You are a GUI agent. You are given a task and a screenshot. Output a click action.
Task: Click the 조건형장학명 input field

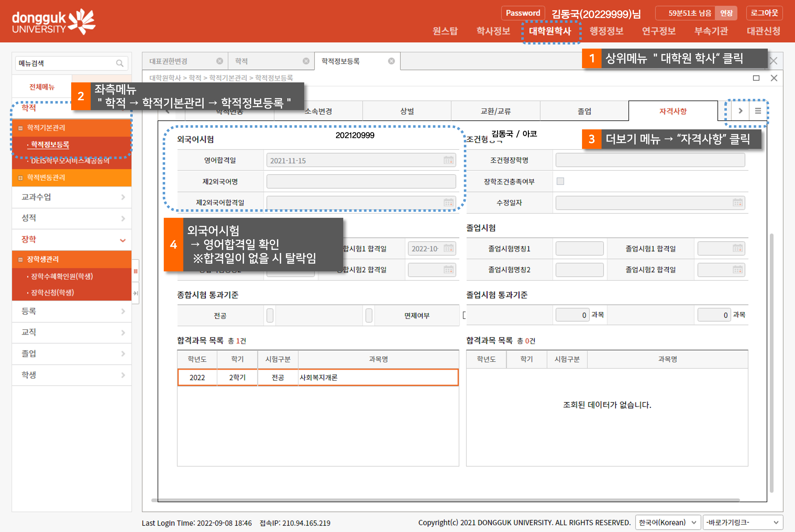[x=650, y=160]
